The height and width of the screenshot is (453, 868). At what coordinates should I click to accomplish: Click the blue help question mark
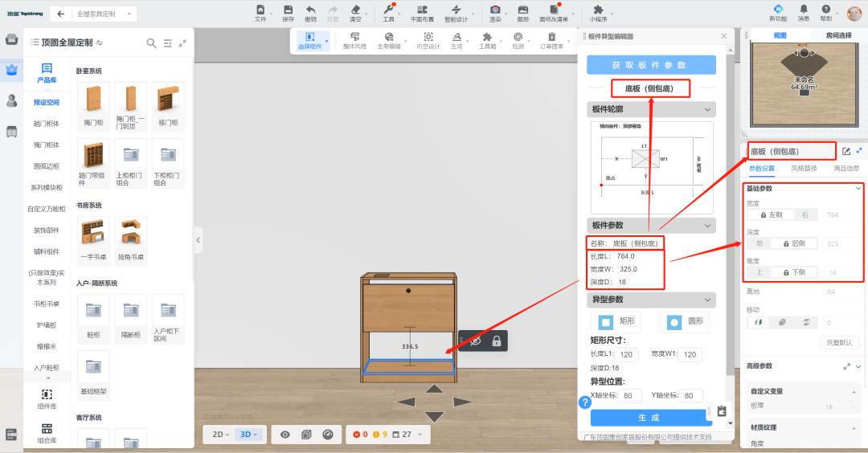pos(585,402)
